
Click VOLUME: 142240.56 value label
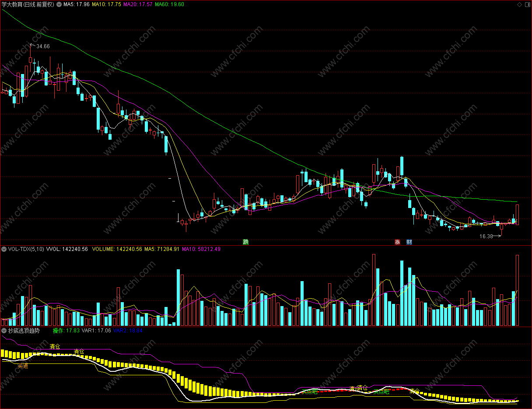pos(117,249)
